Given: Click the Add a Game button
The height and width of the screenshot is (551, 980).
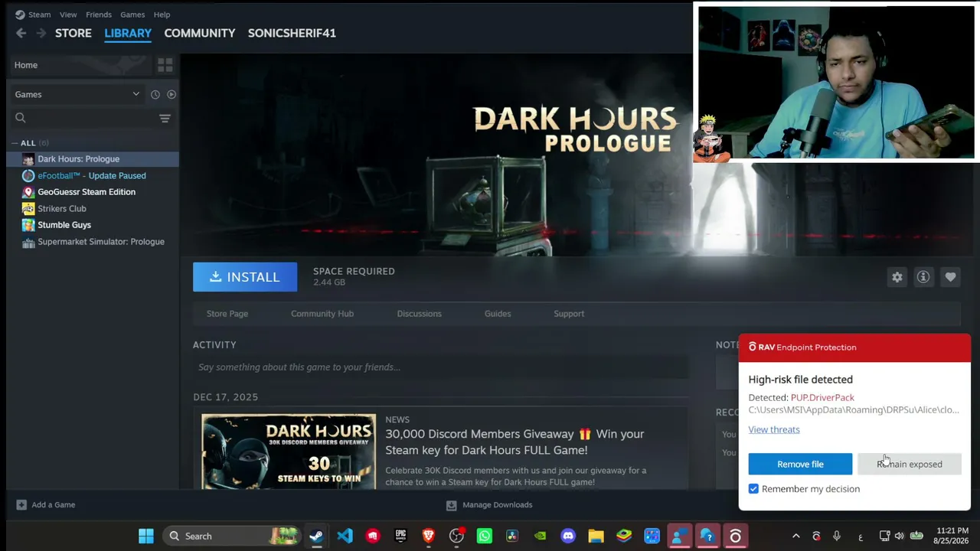Looking at the screenshot, I should tap(46, 505).
